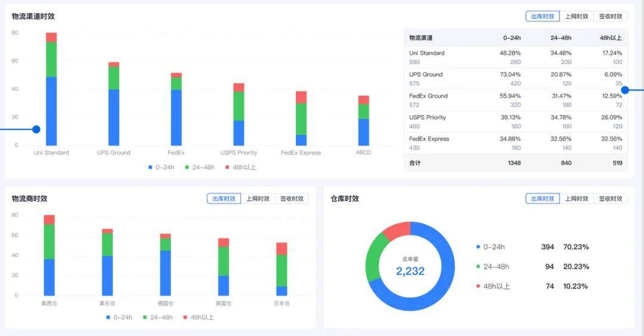Image resolution: width=644 pixels, height=336 pixels.
Task: Click the 73.04% cell for UPS Ground
Action: (x=510, y=74)
